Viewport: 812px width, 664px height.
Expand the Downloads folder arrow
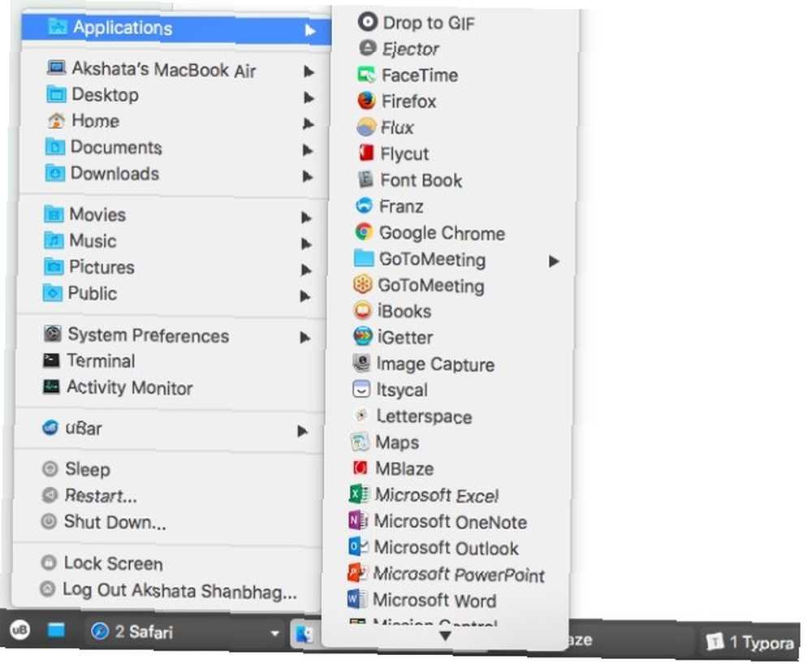tap(308, 176)
